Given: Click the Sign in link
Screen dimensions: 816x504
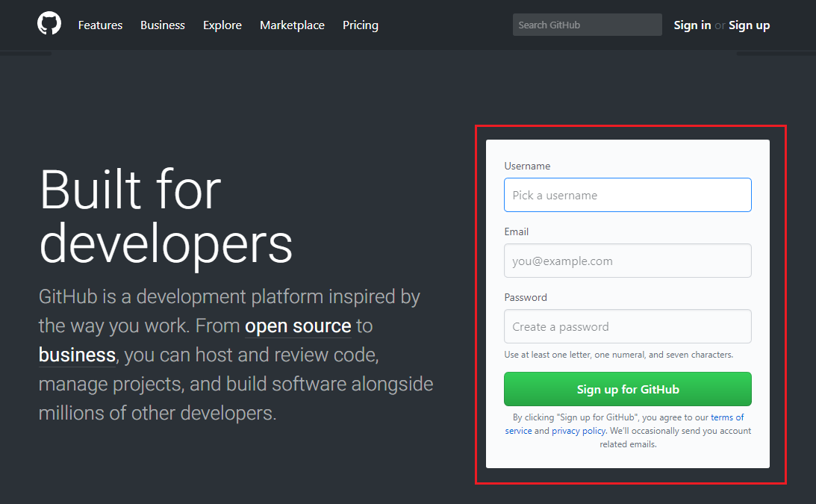Looking at the screenshot, I should (x=692, y=25).
